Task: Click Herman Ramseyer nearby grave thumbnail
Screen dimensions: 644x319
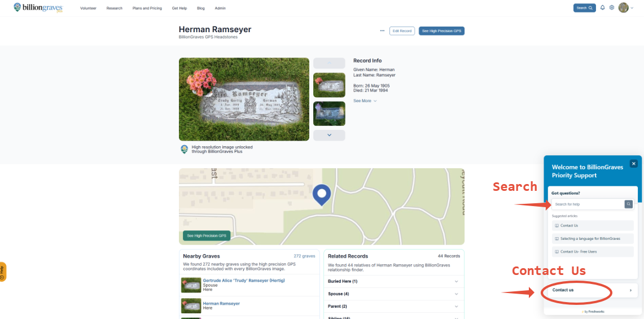Action: pyautogui.click(x=191, y=306)
